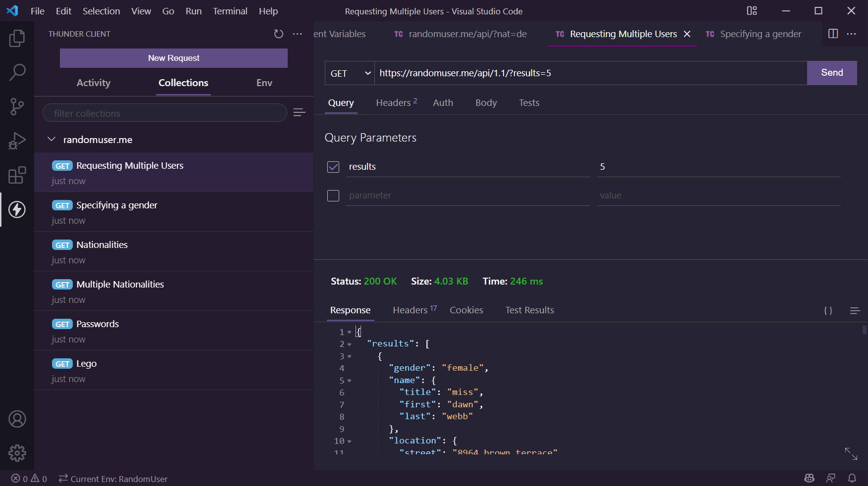The height and width of the screenshot is (486, 868).
Task: Open the Explorer view icon
Action: coord(17,39)
